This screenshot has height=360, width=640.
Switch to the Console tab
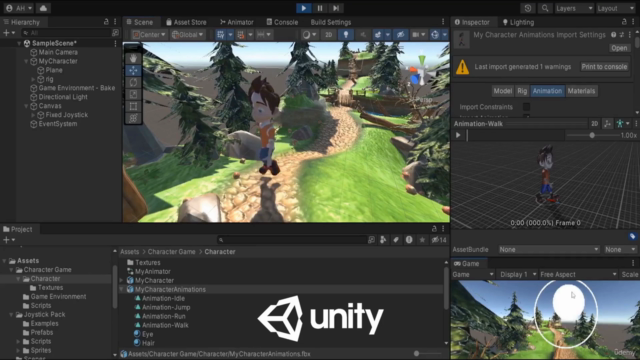tap(282, 22)
